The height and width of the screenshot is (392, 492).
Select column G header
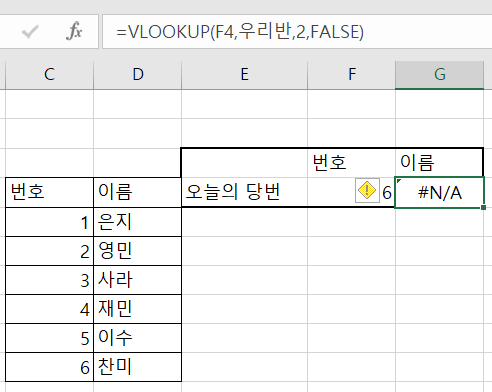coord(439,75)
